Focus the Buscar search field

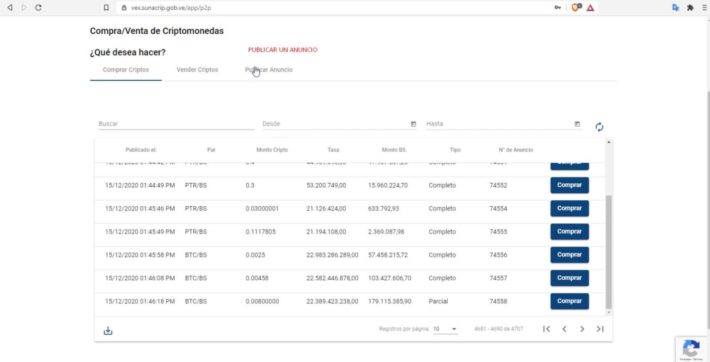pyautogui.click(x=176, y=124)
